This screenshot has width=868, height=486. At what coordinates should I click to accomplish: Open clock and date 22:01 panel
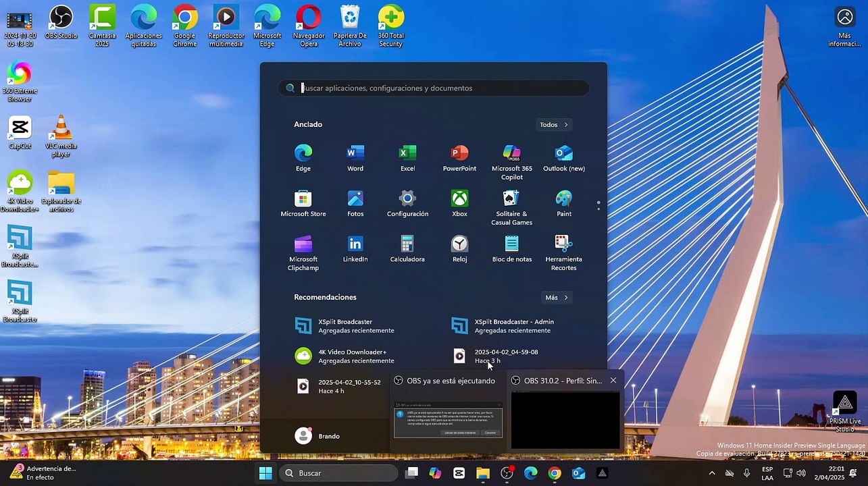[x=829, y=473]
